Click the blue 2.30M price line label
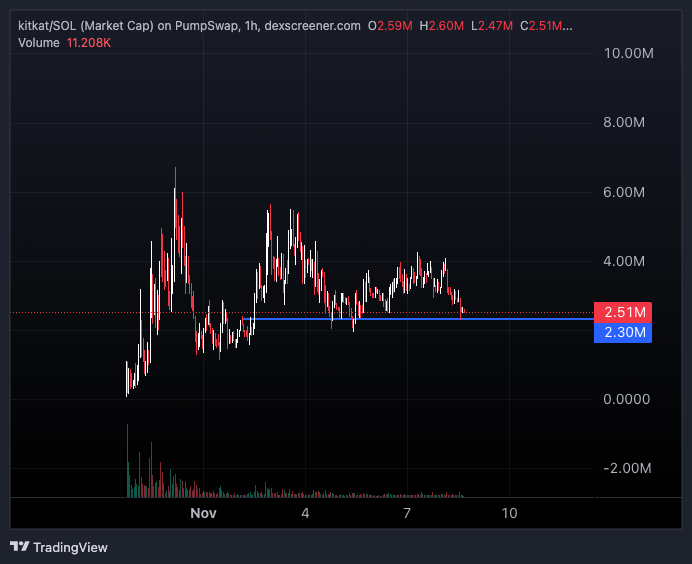The height and width of the screenshot is (564, 692). [x=623, y=332]
